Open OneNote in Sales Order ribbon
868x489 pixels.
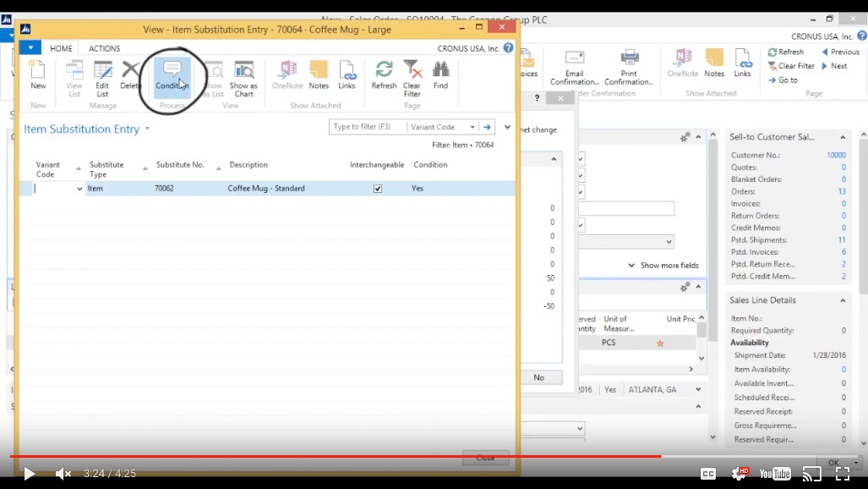(683, 63)
